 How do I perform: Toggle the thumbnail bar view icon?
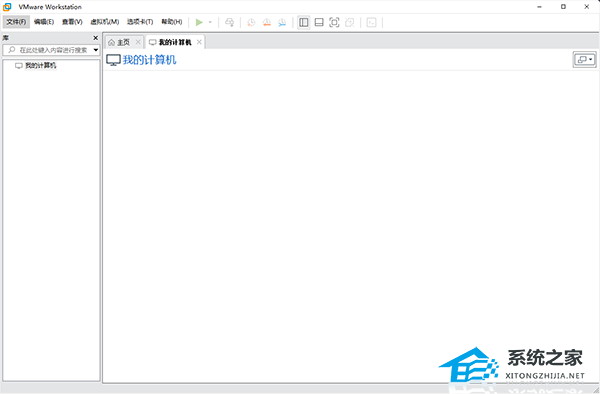click(319, 22)
